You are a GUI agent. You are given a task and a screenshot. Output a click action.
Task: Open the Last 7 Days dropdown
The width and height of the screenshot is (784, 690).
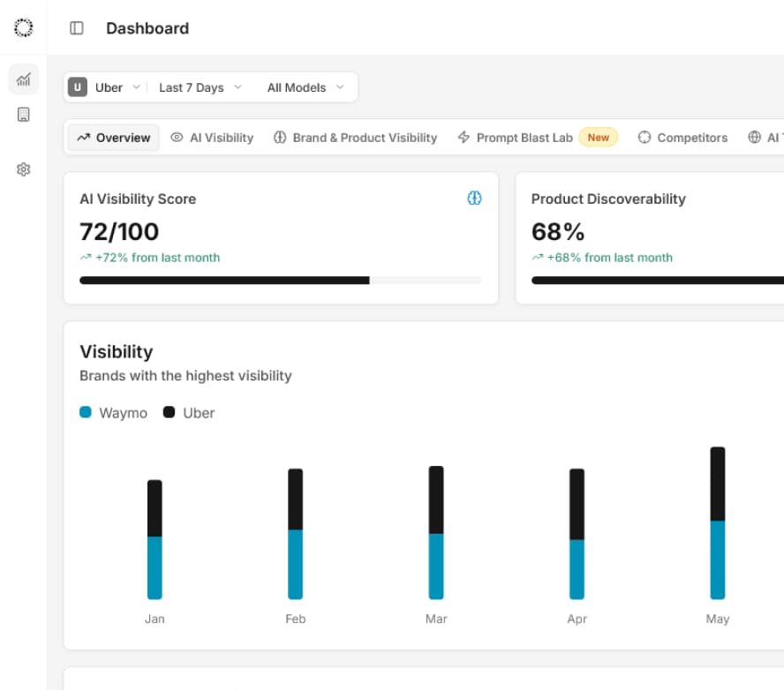tap(200, 87)
